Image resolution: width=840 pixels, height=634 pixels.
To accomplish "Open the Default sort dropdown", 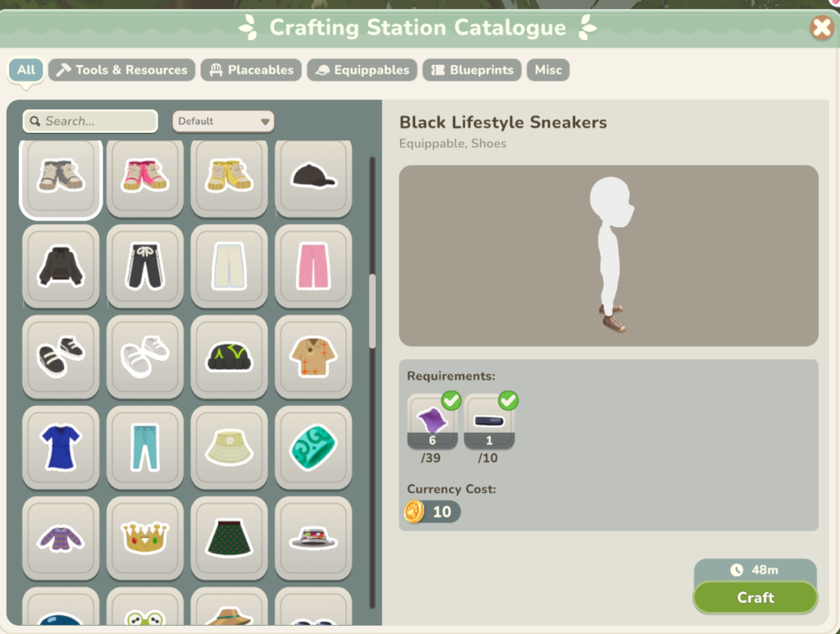I will pyautogui.click(x=223, y=121).
